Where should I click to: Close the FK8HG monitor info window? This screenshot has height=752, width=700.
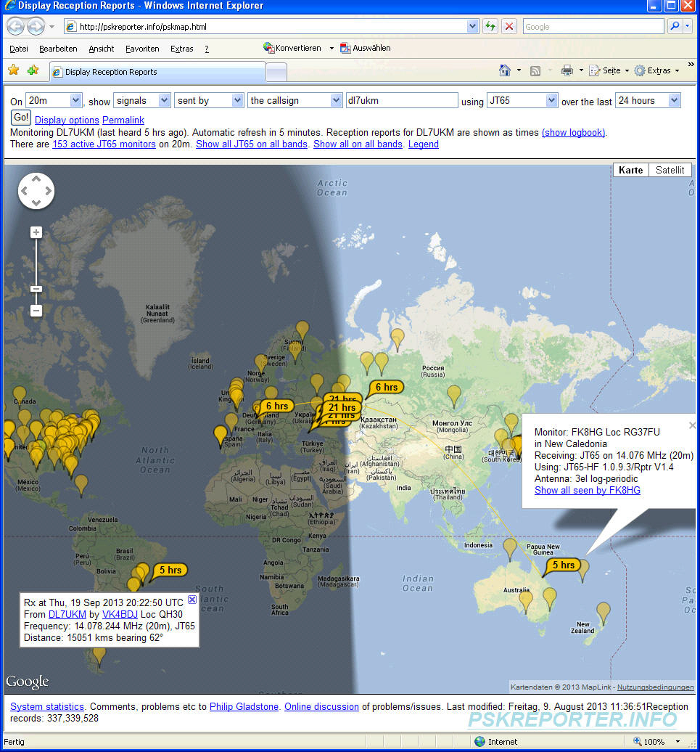click(692, 425)
